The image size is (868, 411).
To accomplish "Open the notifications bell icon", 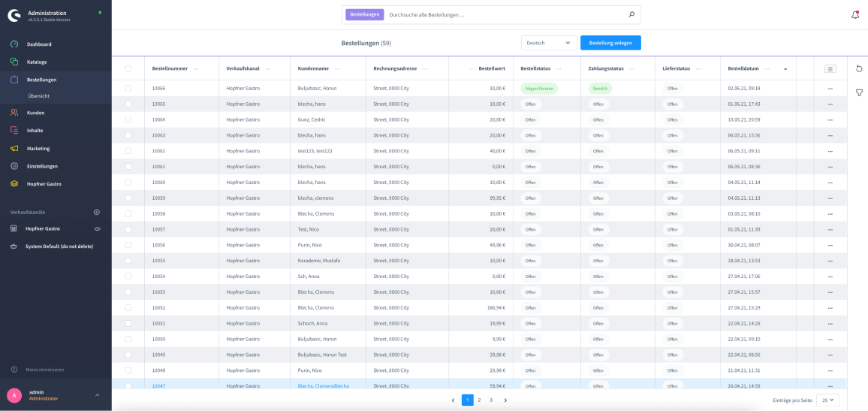I will point(855,14).
